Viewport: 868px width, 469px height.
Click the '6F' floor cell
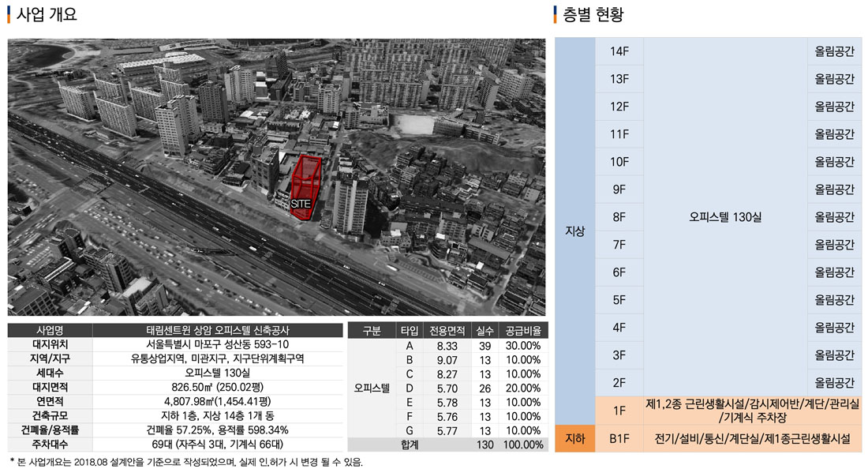(619, 272)
